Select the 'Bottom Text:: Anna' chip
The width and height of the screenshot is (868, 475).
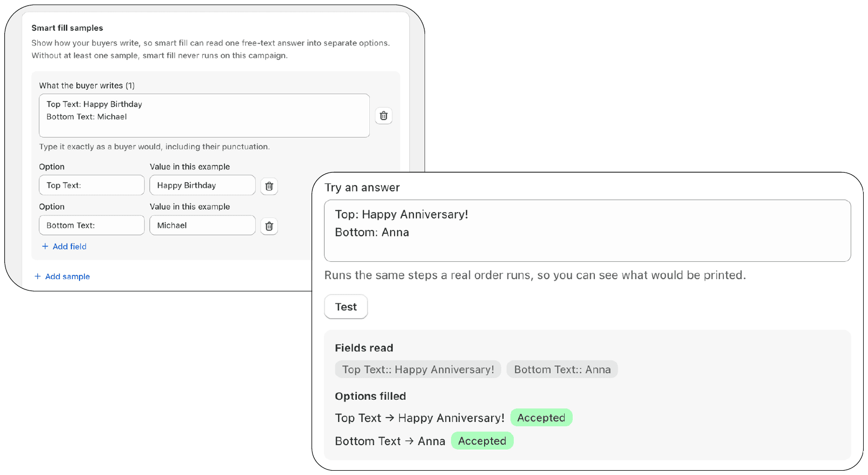pyautogui.click(x=562, y=370)
